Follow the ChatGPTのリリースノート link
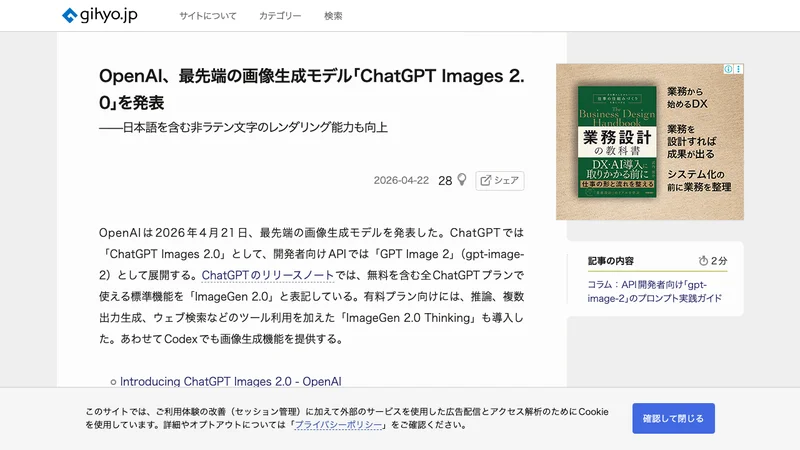This screenshot has width=800, height=450. 267,275
